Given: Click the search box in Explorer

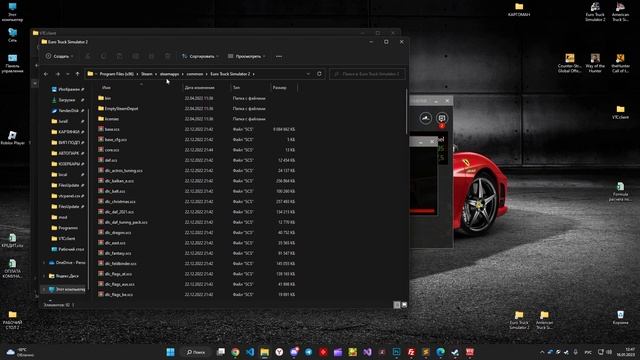Looking at the screenshot, I should coord(367,74).
